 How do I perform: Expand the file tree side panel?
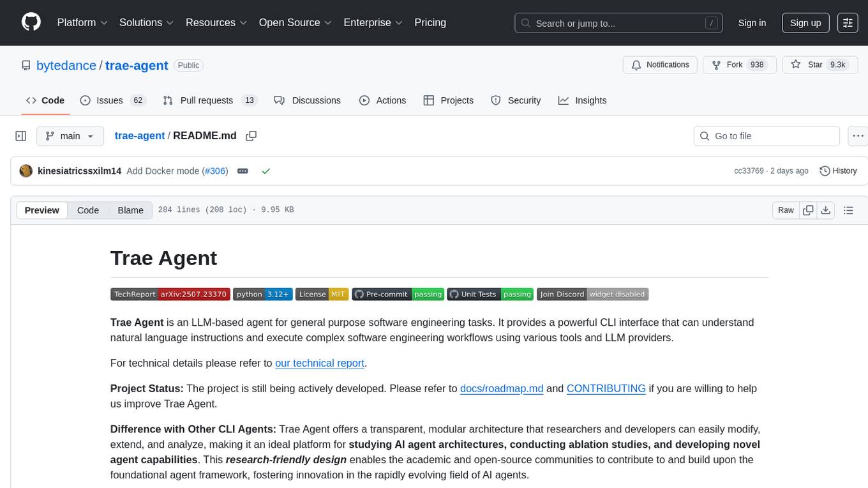pos(21,136)
